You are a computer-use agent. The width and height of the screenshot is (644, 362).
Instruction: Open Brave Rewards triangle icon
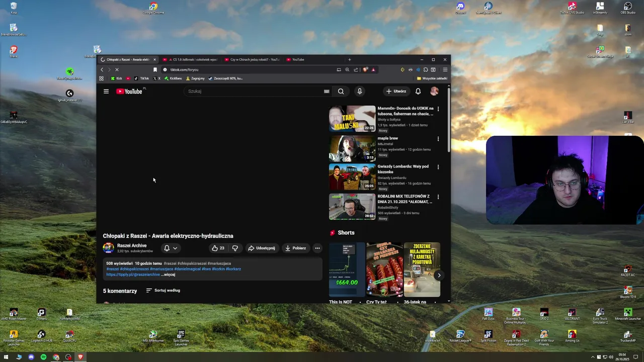coord(373,70)
